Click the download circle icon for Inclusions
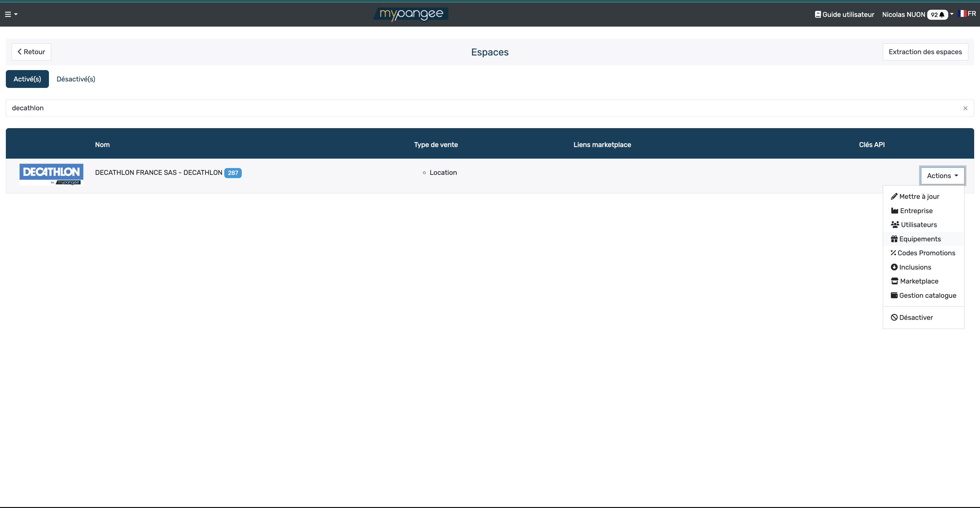 [x=894, y=267]
